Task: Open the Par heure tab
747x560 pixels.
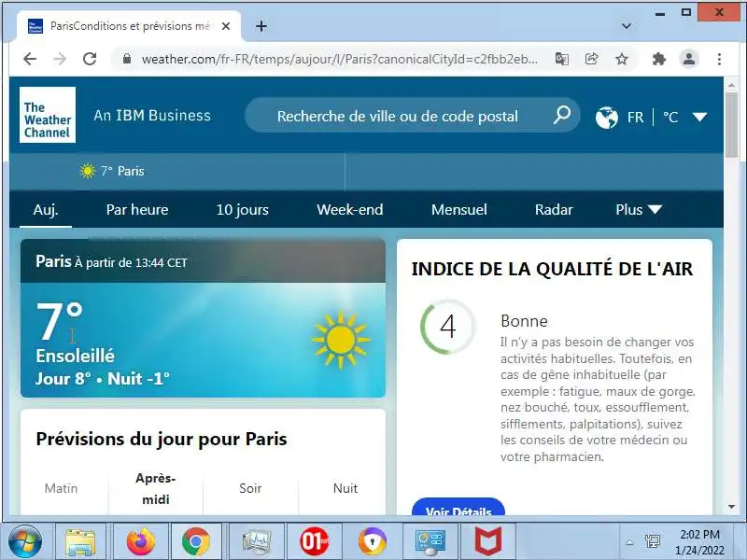Action: 137,209
